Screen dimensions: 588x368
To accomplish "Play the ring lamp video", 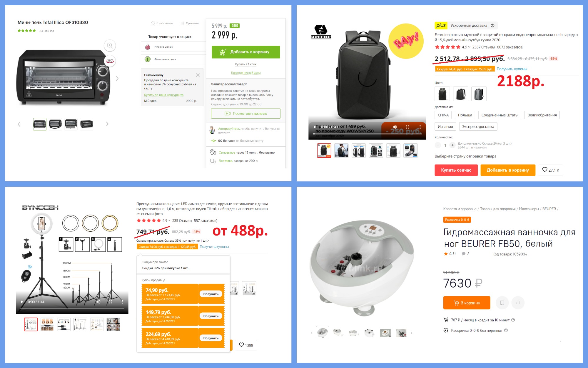I will [x=22, y=302].
